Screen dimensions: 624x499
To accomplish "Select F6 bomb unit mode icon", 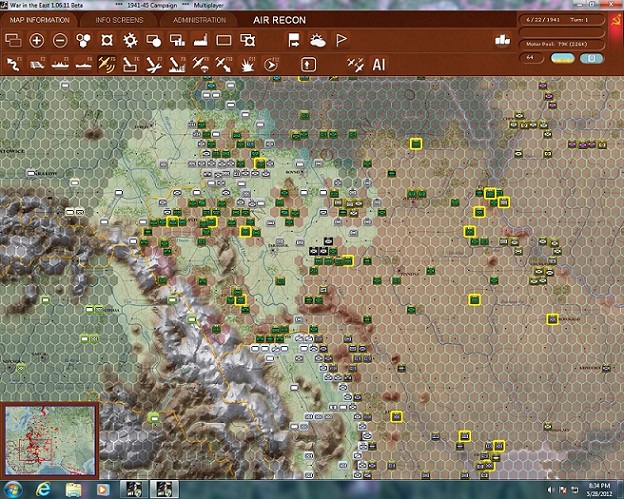I will (130, 64).
